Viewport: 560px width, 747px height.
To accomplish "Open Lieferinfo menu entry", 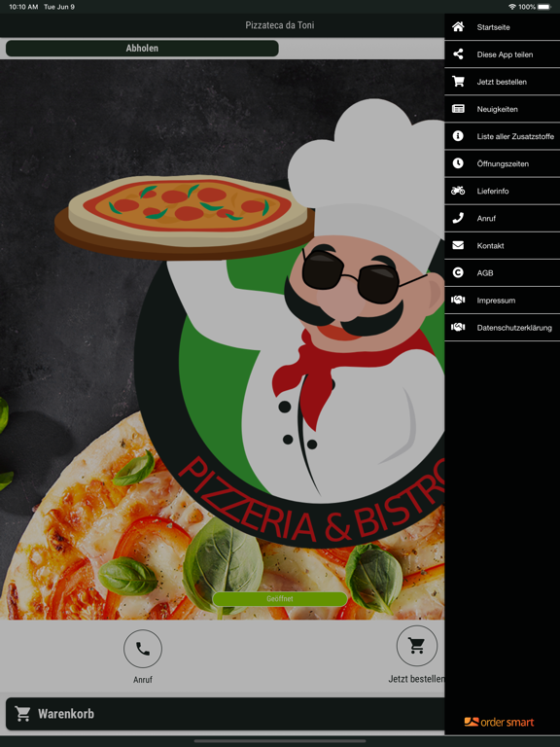I will tap(503, 191).
